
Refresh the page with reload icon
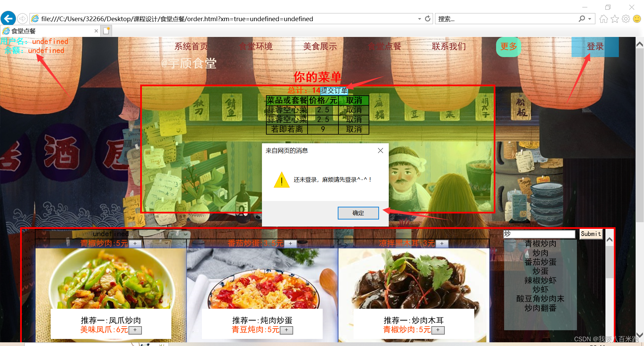[x=428, y=18]
